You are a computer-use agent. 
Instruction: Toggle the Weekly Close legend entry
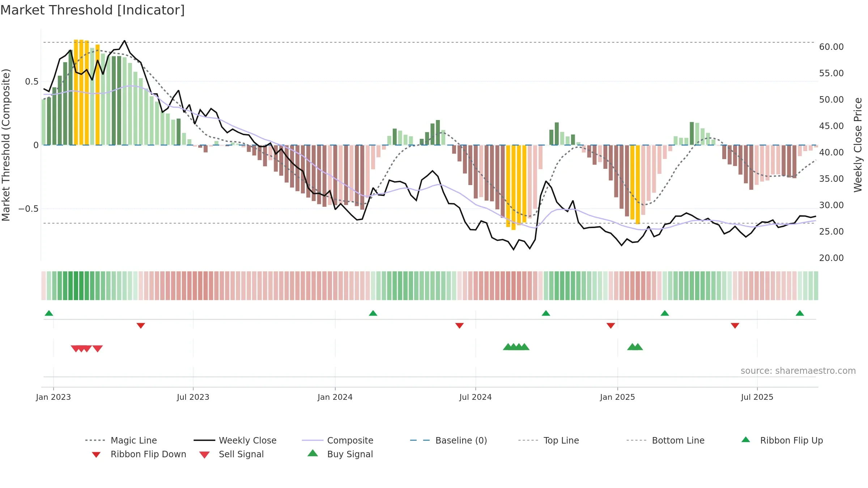coord(235,440)
